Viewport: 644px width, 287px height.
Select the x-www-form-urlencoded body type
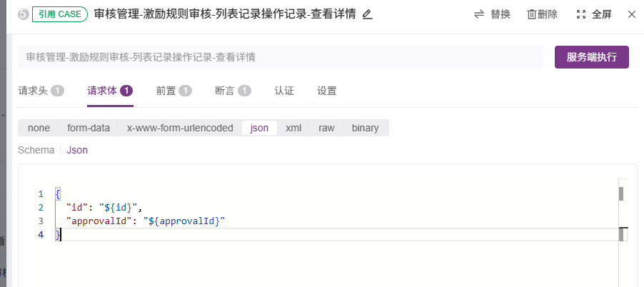point(180,128)
